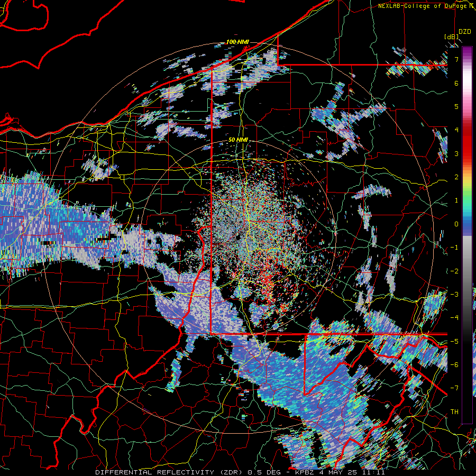476x476 pixels.
Task: Click the 7 value on color scale
Action: tap(456, 59)
